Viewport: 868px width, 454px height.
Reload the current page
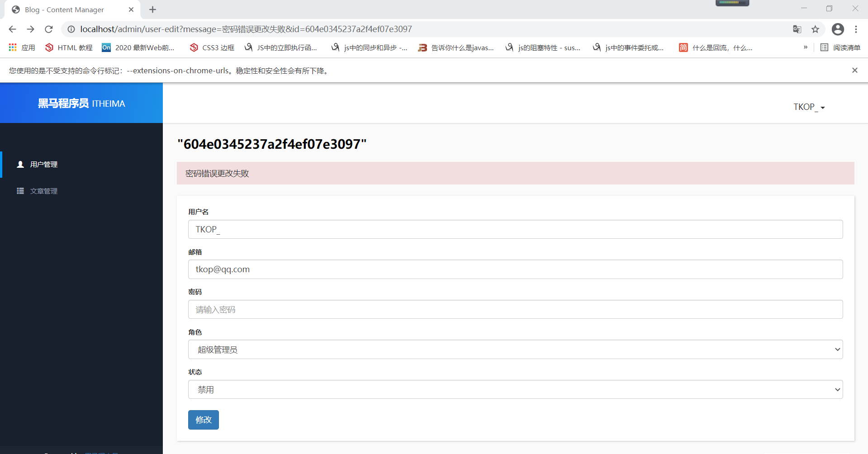click(x=49, y=29)
